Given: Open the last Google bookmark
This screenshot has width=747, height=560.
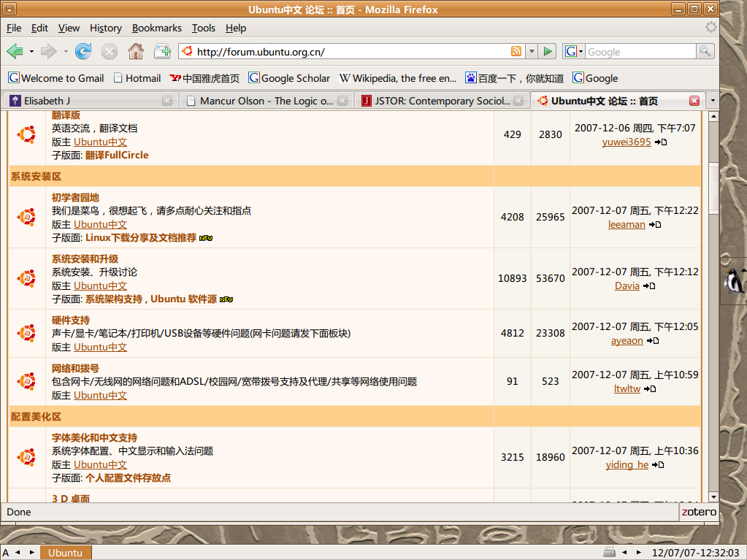Looking at the screenshot, I should tap(596, 78).
